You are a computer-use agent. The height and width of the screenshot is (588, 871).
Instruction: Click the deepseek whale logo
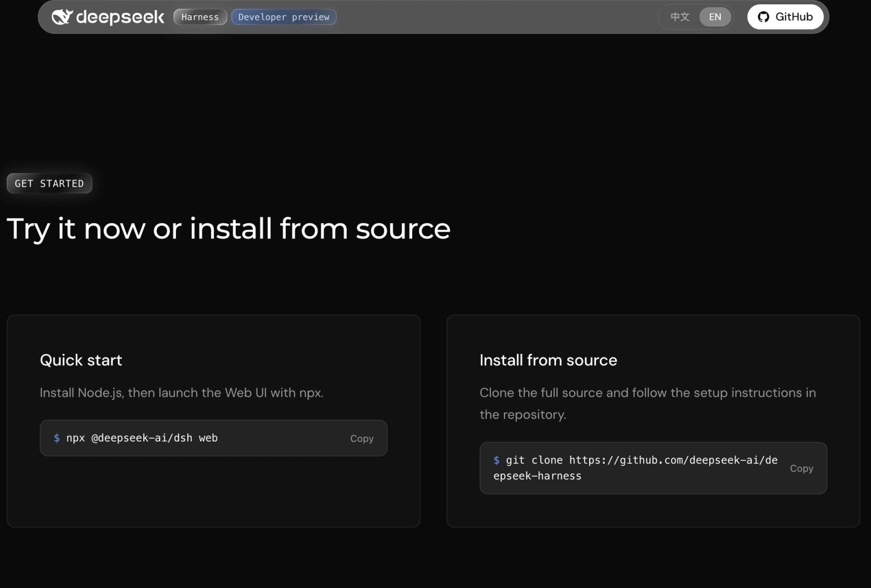click(x=62, y=17)
